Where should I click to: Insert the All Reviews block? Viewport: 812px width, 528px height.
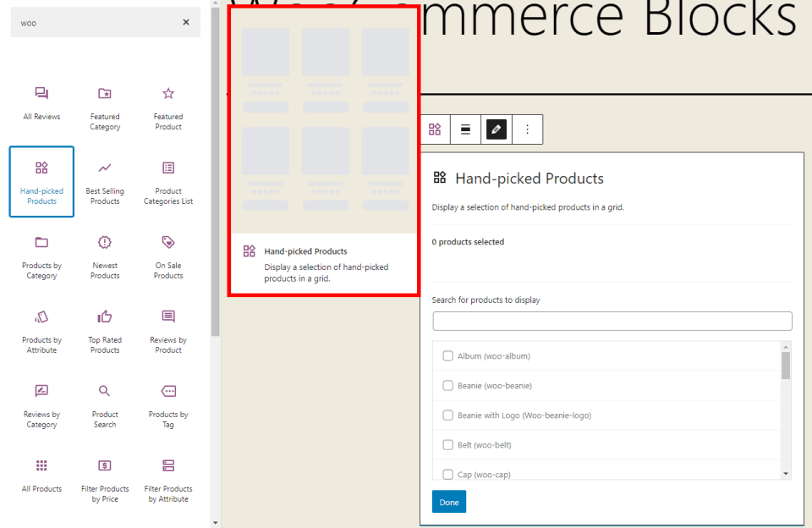click(41, 104)
